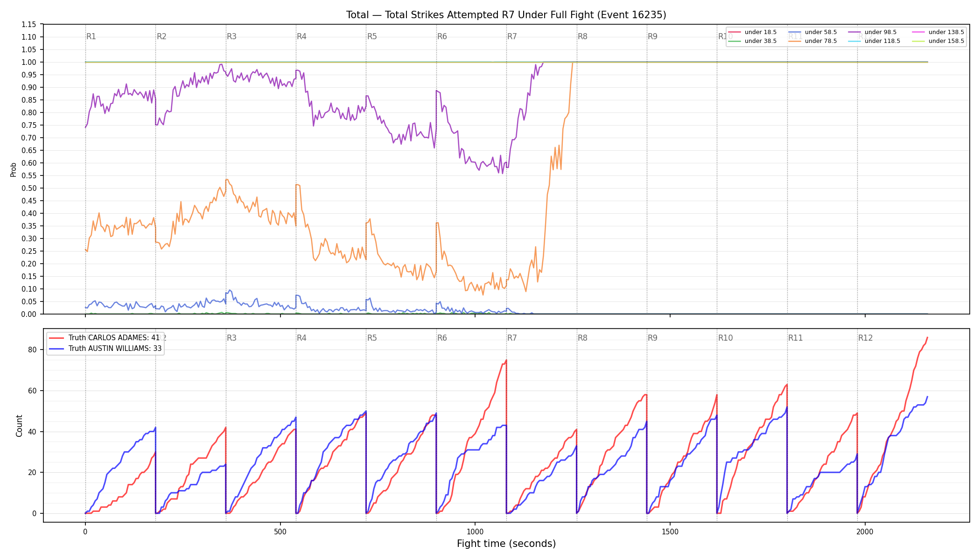
Task: Click the 0.75 tick on the Prob axis
Action: click(x=28, y=125)
